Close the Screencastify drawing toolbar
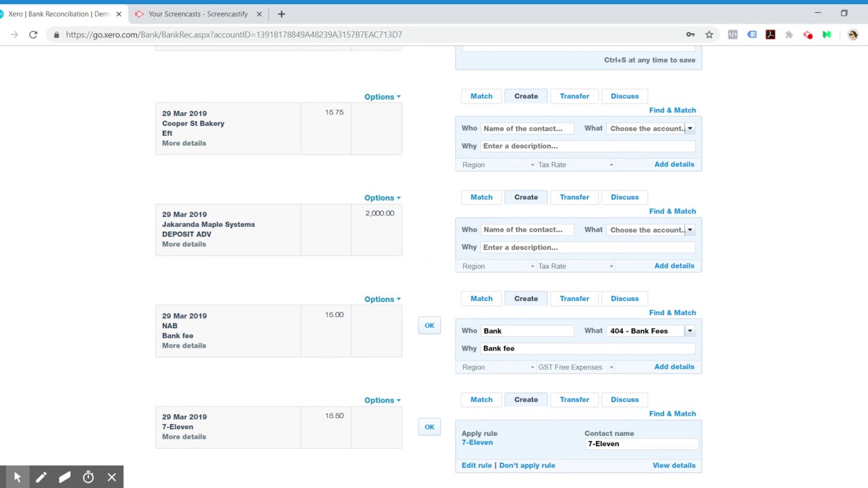 [x=112, y=477]
